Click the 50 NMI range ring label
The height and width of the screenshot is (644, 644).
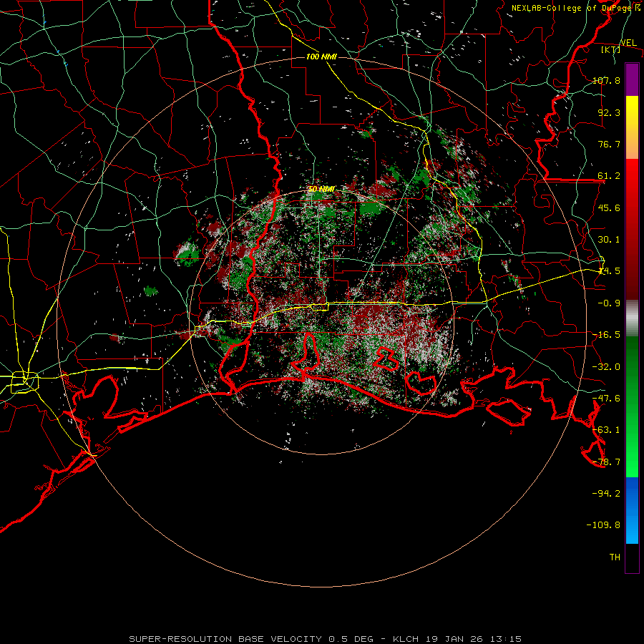(x=321, y=189)
